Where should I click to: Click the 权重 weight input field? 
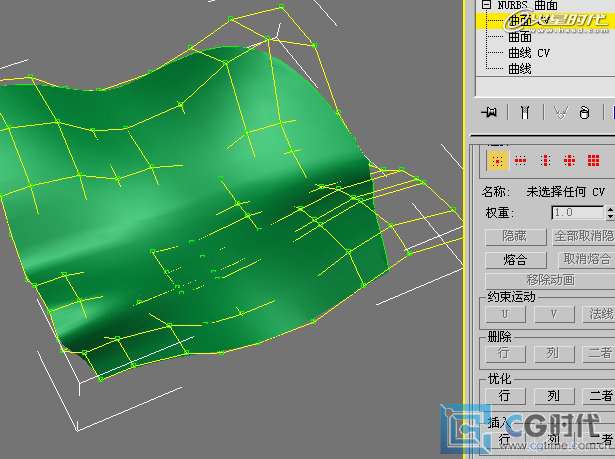coord(578,213)
